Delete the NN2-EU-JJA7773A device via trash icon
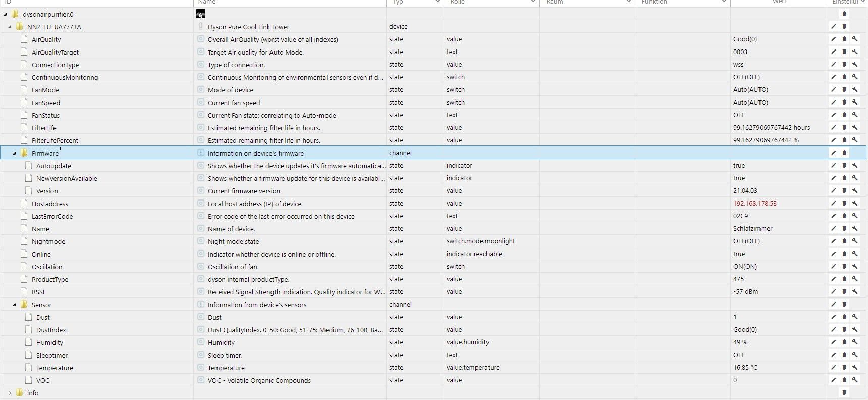The image size is (868, 400). coord(844,27)
